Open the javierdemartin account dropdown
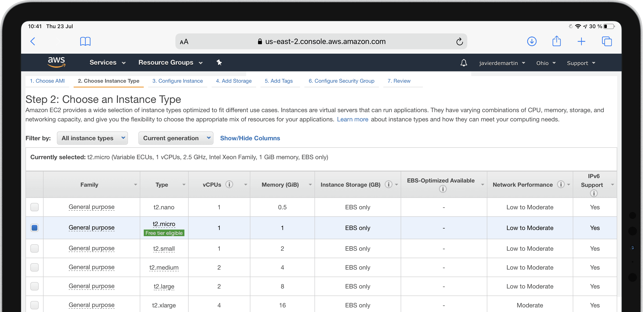Viewport: 644px width, 312px height. 502,63
